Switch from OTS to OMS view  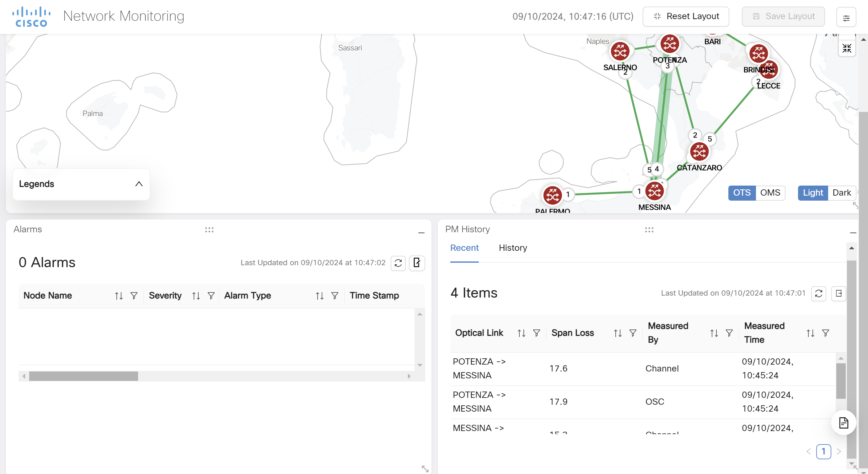[x=771, y=192]
